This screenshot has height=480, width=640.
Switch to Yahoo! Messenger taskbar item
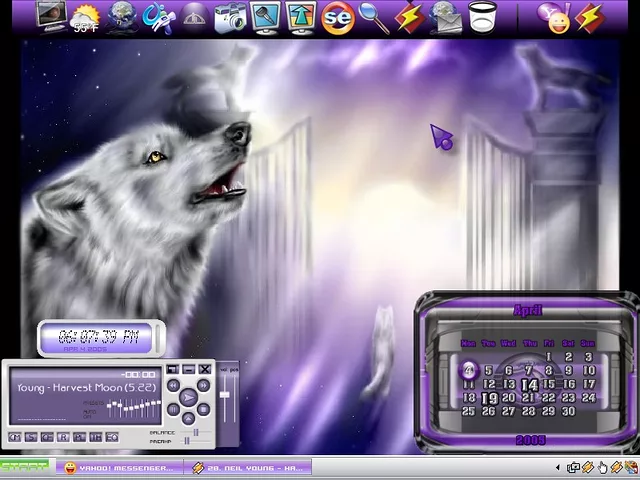click(x=118, y=467)
